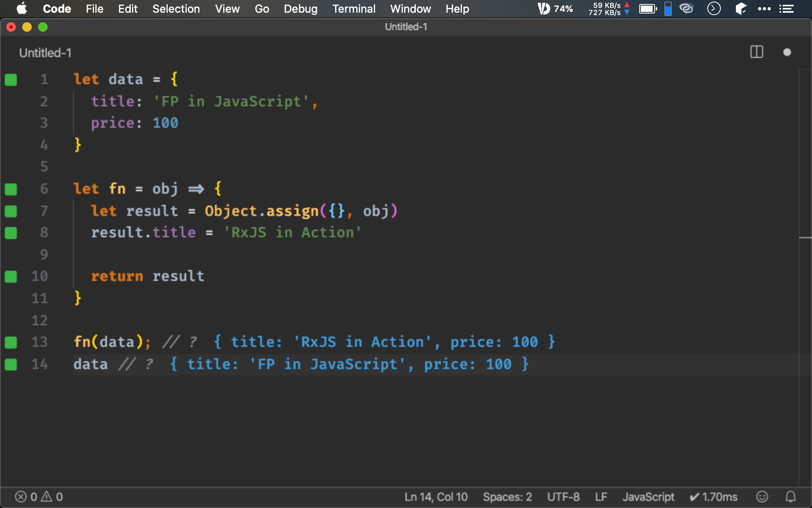Click Ln 14, Col 10 go-to-line button
This screenshot has width=812, height=508.
point(436,496)
